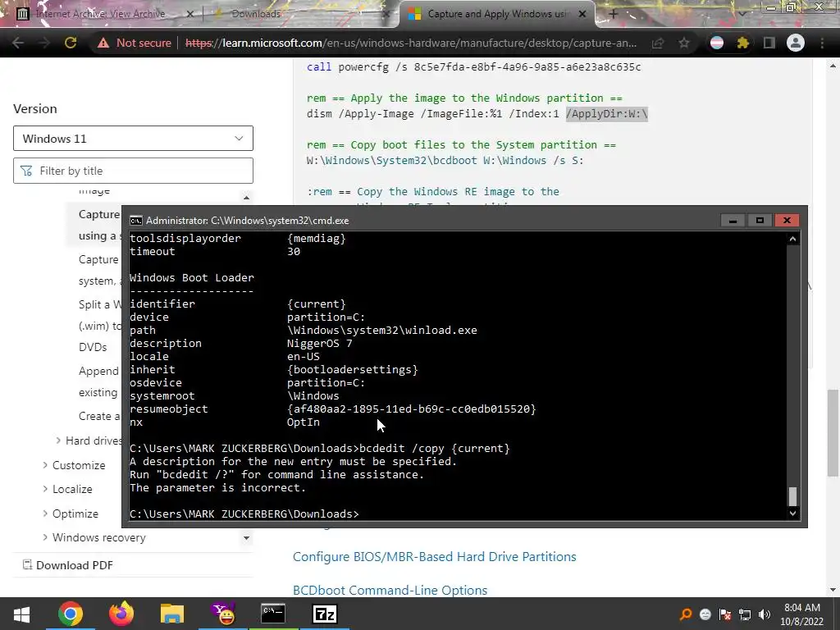The width and height of the screenshot is (840, 630).
Task: Open Google Chrome from the taskbar
Action: tap(71, 614)
